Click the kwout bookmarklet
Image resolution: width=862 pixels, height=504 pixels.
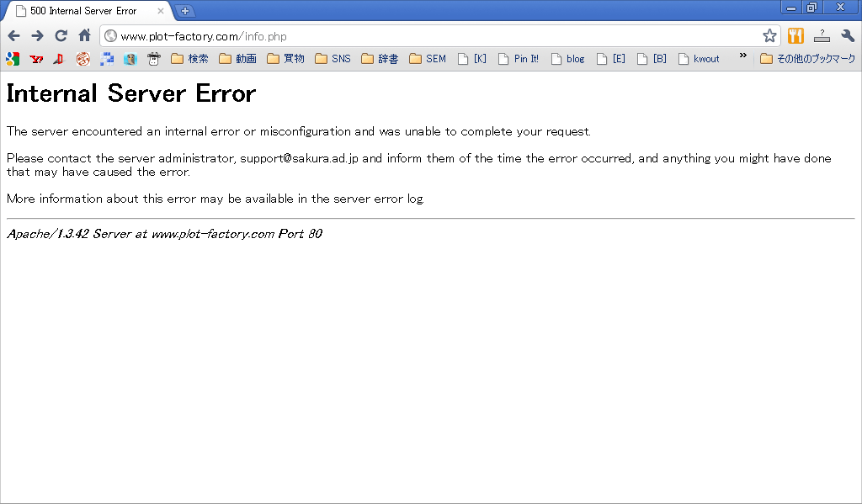(699, 59)
